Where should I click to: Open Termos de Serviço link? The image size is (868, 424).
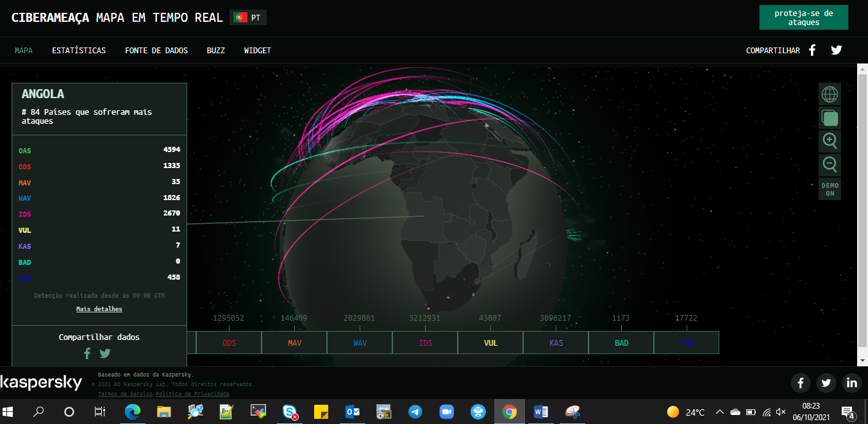click(x=125, y=394)
